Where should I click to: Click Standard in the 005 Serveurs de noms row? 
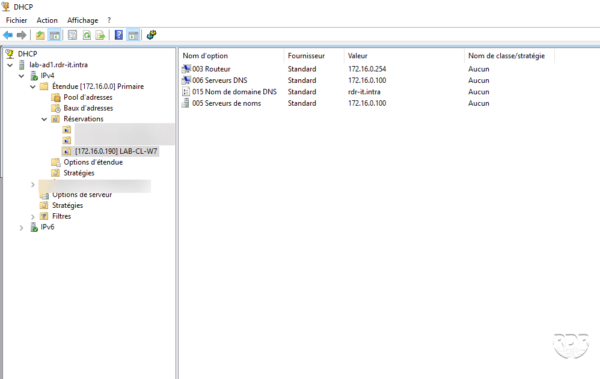(x=302, y=103)
